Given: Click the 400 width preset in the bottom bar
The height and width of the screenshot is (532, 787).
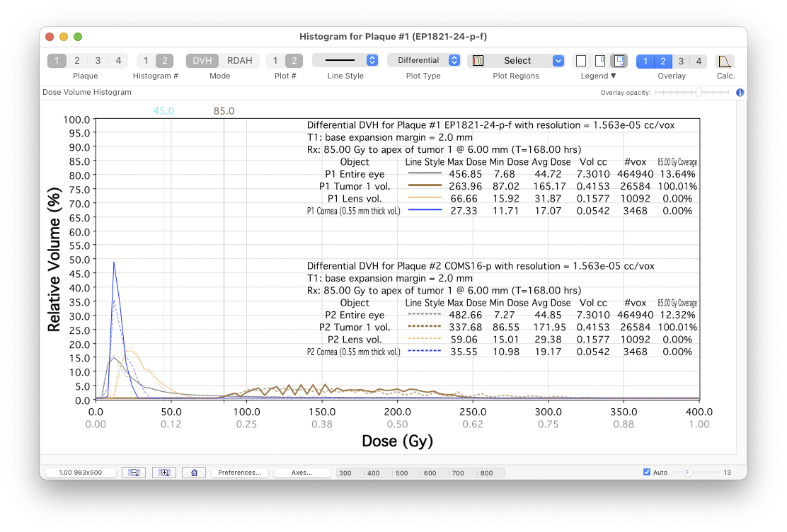Looking at the screenshot, I should [373, 472].
